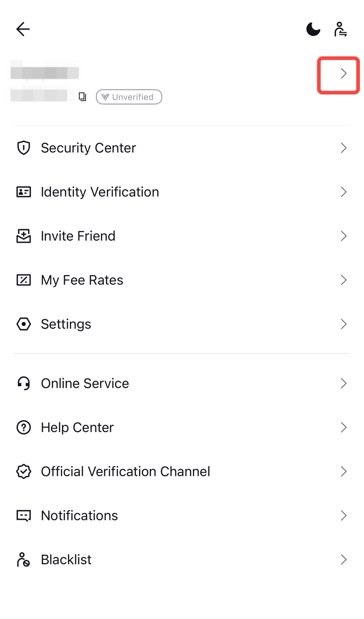This screenshot has height=619, width=364.
Task: Click the My Fee Rates percent icon
Action: [23, 280]
